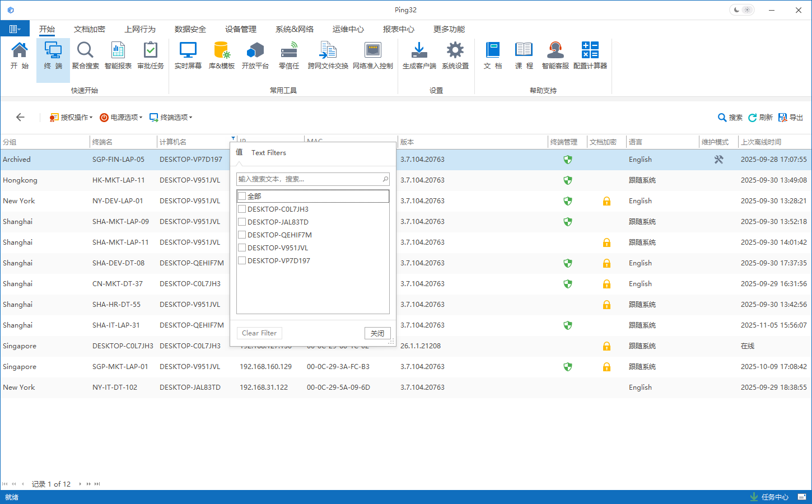This screenshot has height=504, width=812.
Task: Click the 生成客户端 generate client icon
Action: [419, 55]
